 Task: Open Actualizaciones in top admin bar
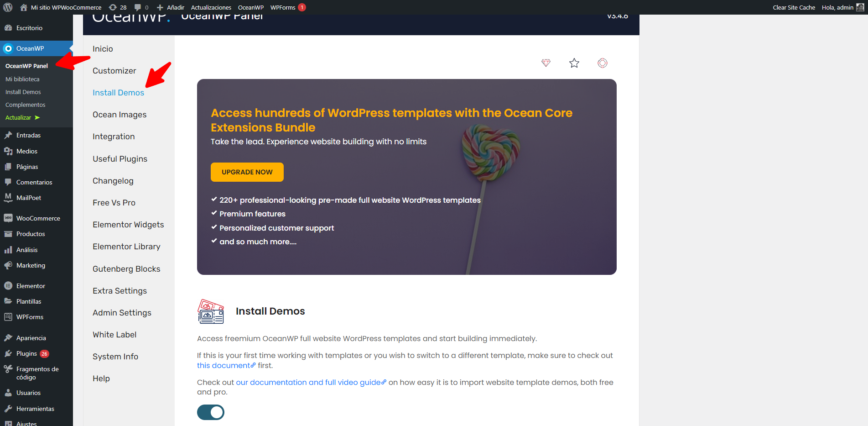point(211,7)
